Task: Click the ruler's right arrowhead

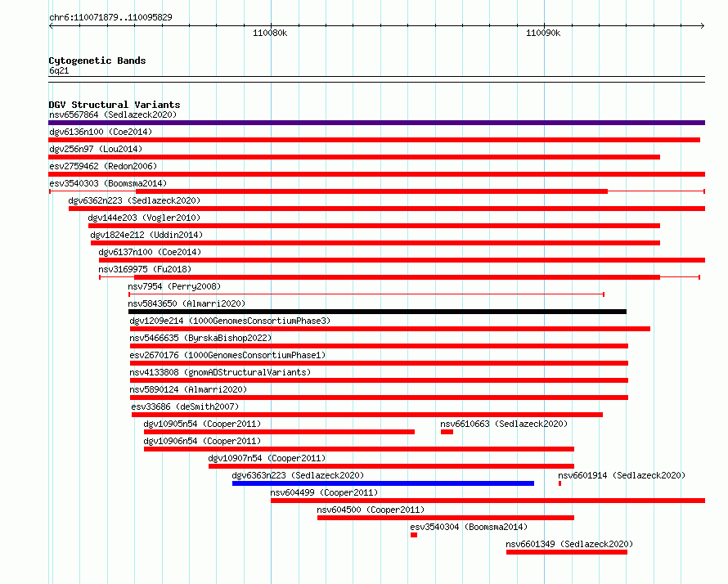Action: 703,25
